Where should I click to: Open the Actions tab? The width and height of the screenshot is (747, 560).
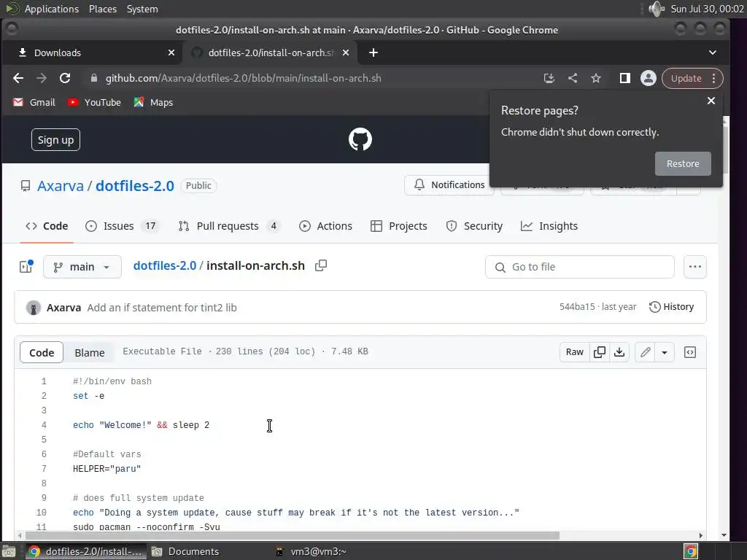(x=325, y=226)
